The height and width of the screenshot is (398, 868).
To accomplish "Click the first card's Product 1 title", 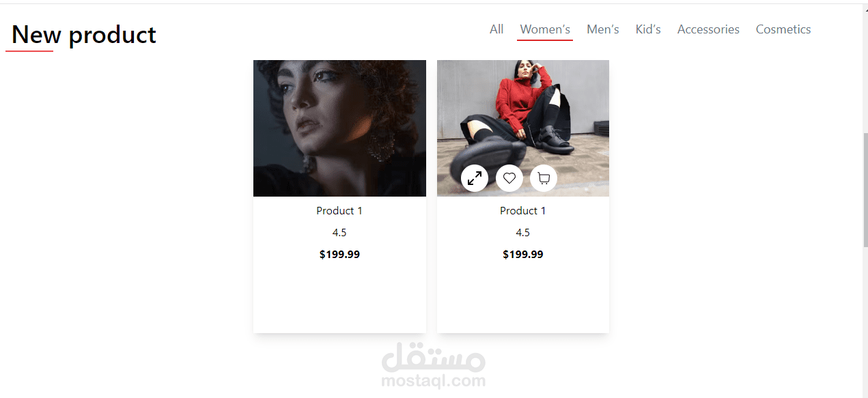I will point(339,211).
